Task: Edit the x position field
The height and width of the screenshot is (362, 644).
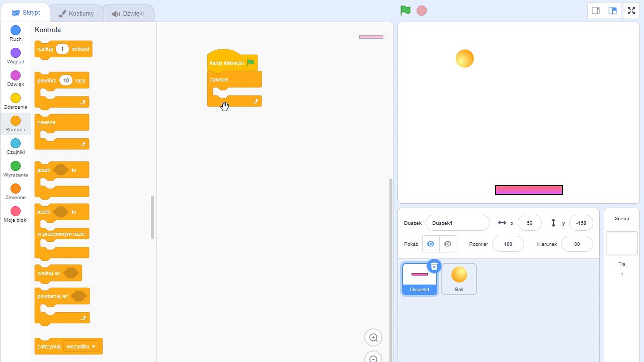Action: coord(529,223)
